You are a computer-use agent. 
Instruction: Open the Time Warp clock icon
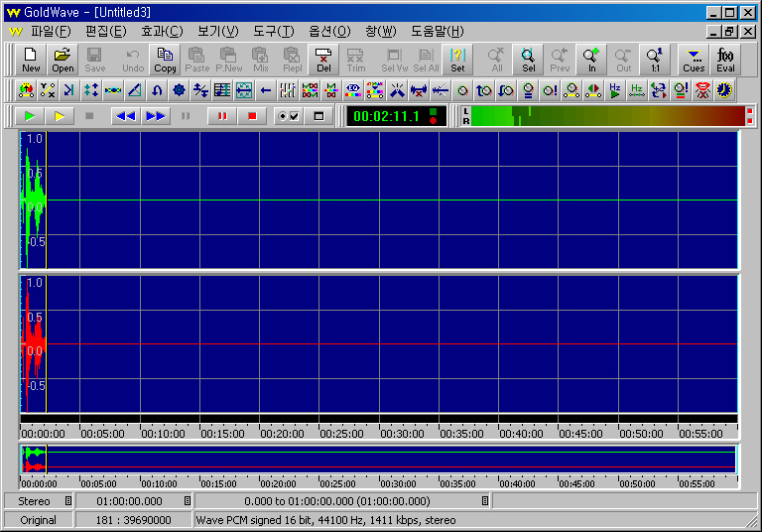click(x=724, y=90)
